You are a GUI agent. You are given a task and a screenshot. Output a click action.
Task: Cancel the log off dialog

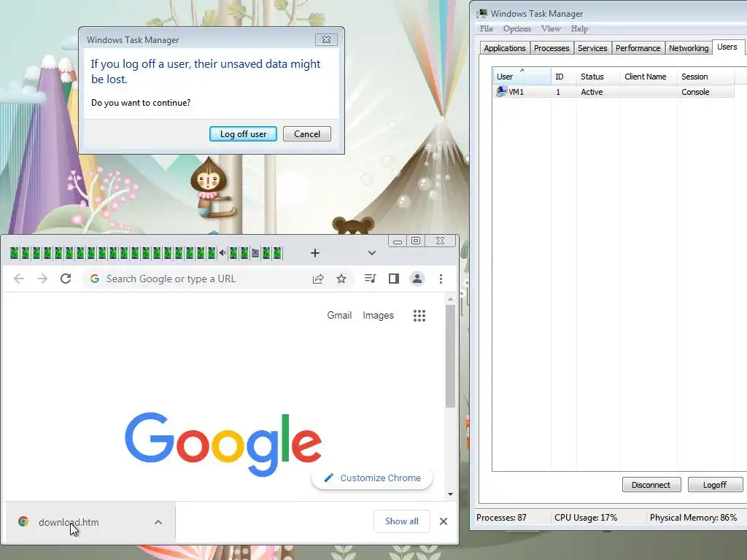307,134
